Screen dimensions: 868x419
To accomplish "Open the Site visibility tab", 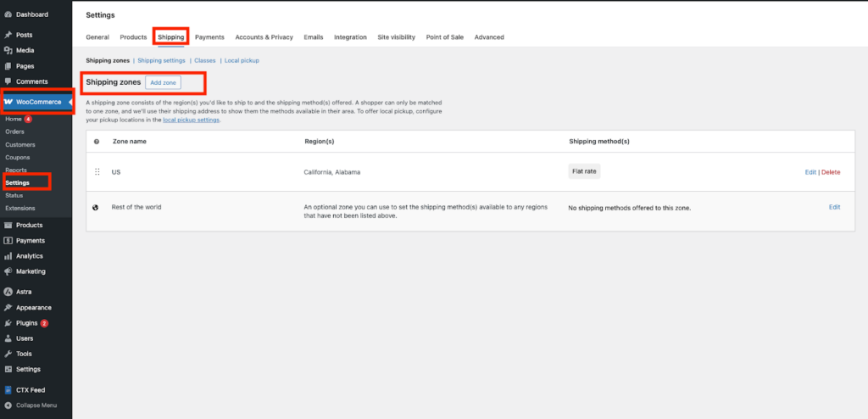I will 397,37.
